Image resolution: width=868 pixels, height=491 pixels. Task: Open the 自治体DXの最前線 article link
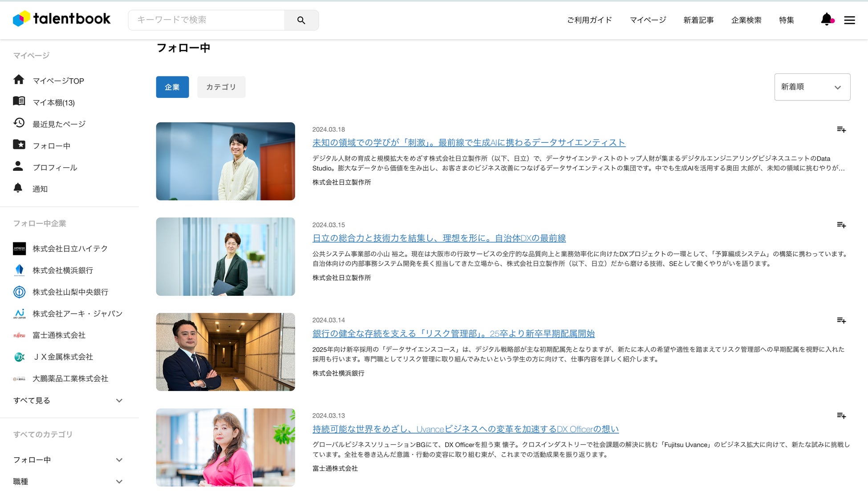tap(439, 238)
